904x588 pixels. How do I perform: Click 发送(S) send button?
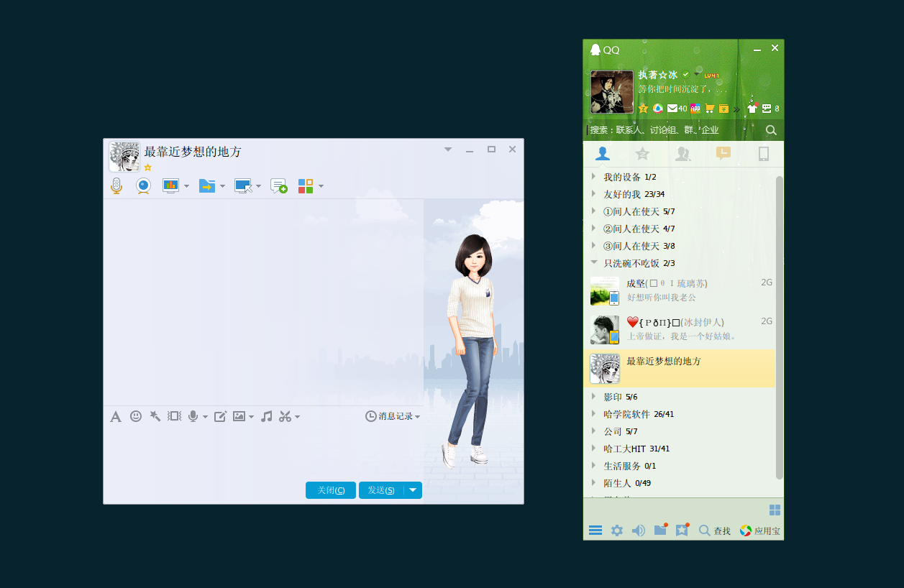pyautogui.click(x=381, y=490)
